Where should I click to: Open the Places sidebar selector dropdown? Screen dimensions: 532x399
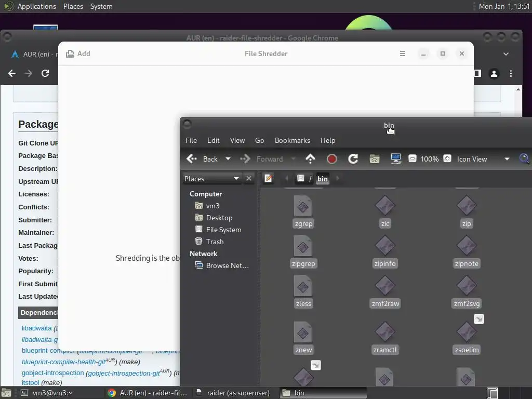(x=212, y=179)
